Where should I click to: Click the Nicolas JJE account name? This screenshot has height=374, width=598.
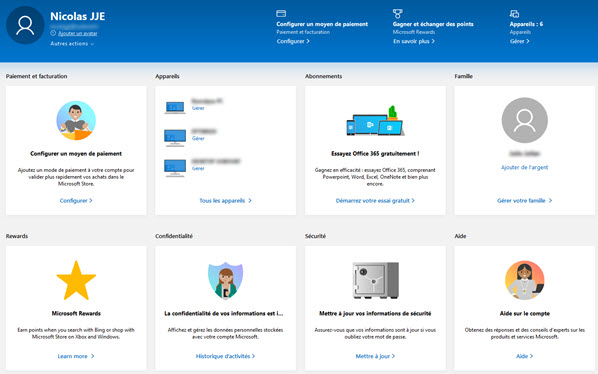[77, 16]
